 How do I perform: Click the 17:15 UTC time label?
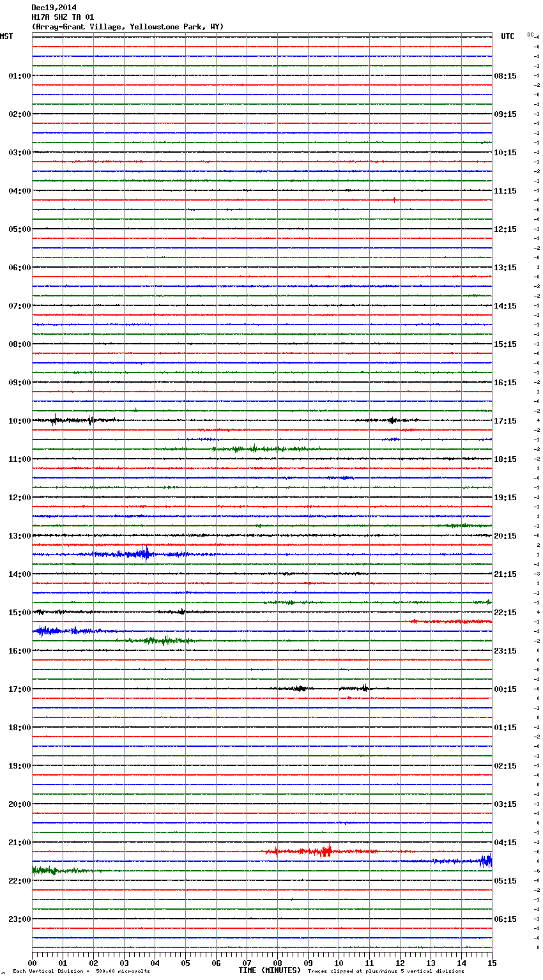click(505, 421)
